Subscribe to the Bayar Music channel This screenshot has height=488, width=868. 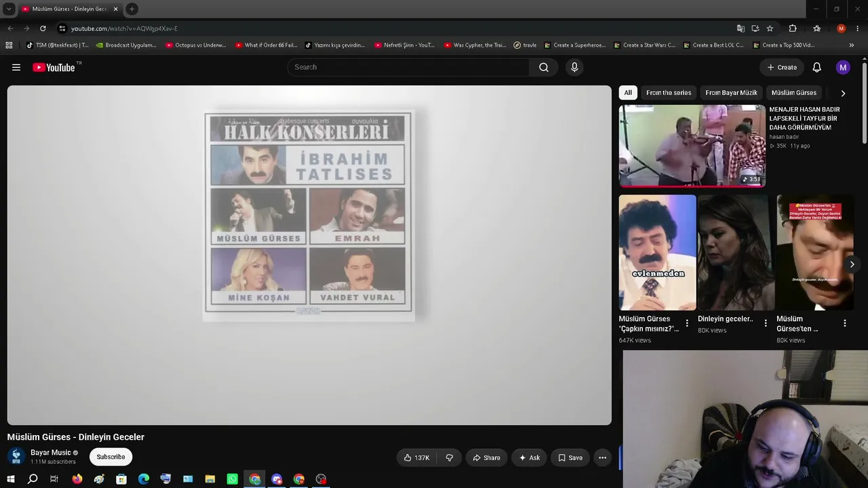pos(111,457)
